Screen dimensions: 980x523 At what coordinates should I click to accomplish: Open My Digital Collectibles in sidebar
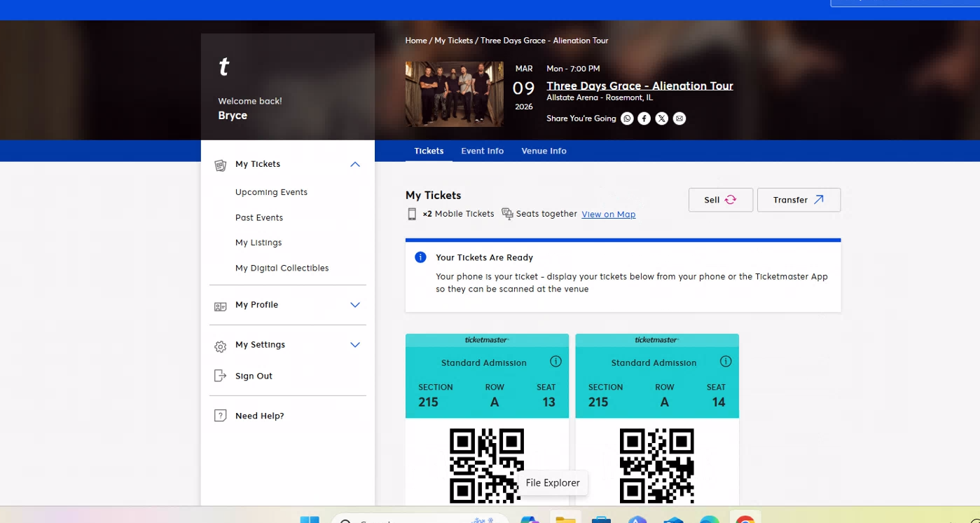(282, 268)
